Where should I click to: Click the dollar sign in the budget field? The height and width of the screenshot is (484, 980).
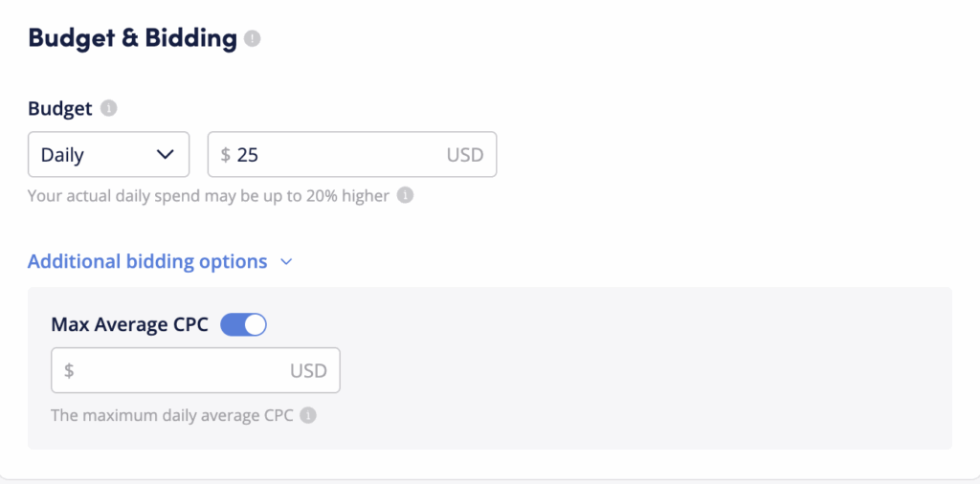pos(226,155)
